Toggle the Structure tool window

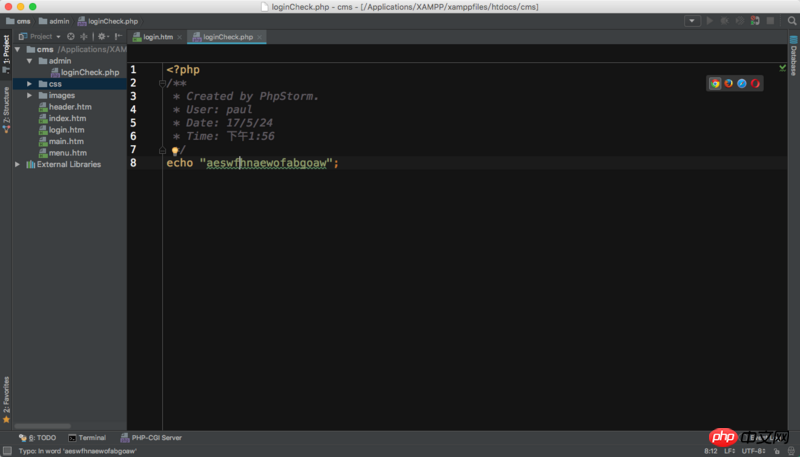(x=5, y=103)
